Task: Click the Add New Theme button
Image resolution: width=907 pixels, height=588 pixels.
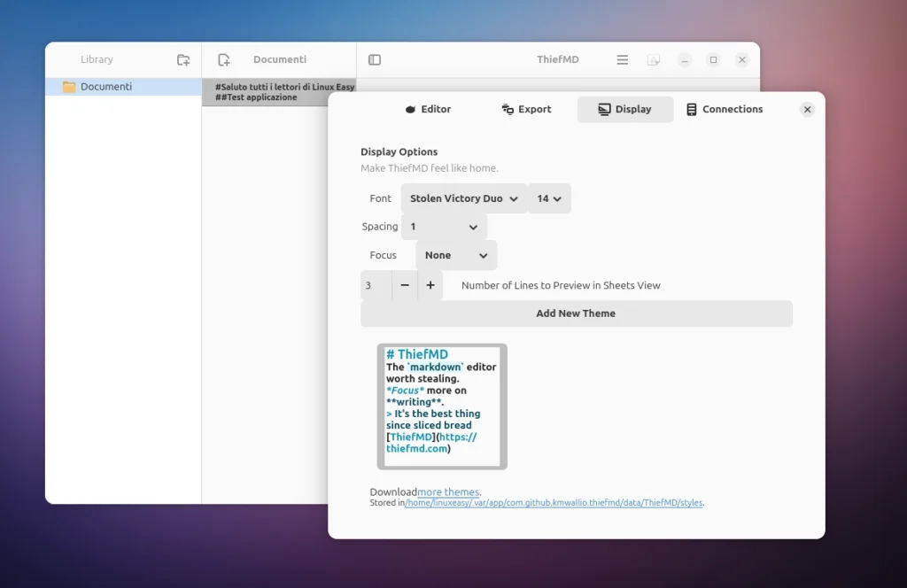Action: coord(578,313)
